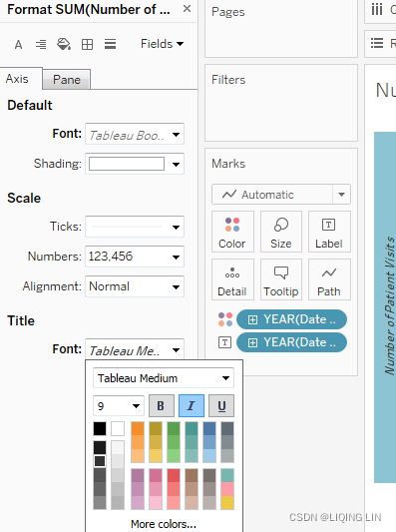Screen dimensions: 396x532
Task: Open the Shading paint bucket icon
Action: point(64,44)
